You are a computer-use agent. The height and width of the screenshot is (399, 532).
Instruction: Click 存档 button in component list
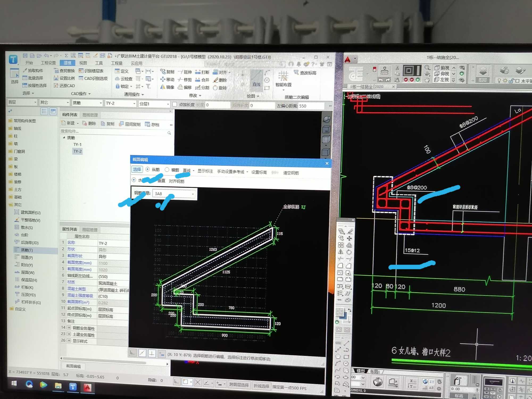(152, 124)
